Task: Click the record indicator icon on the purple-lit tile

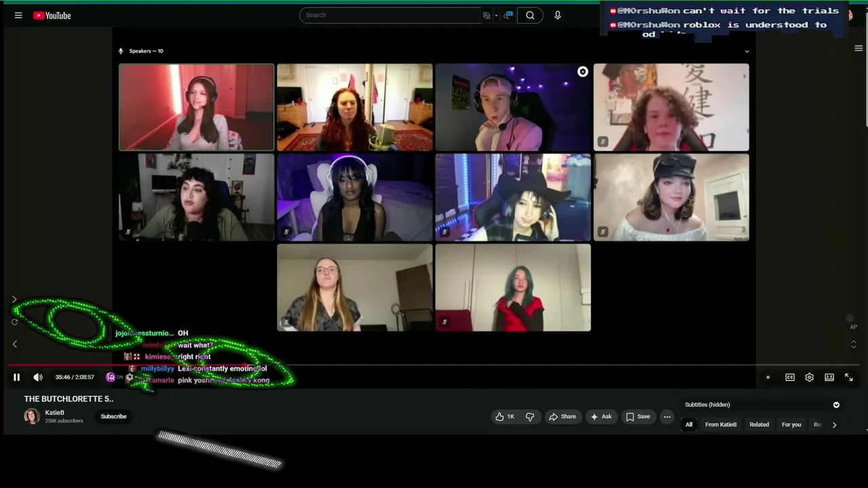Action: coord(583,72)
